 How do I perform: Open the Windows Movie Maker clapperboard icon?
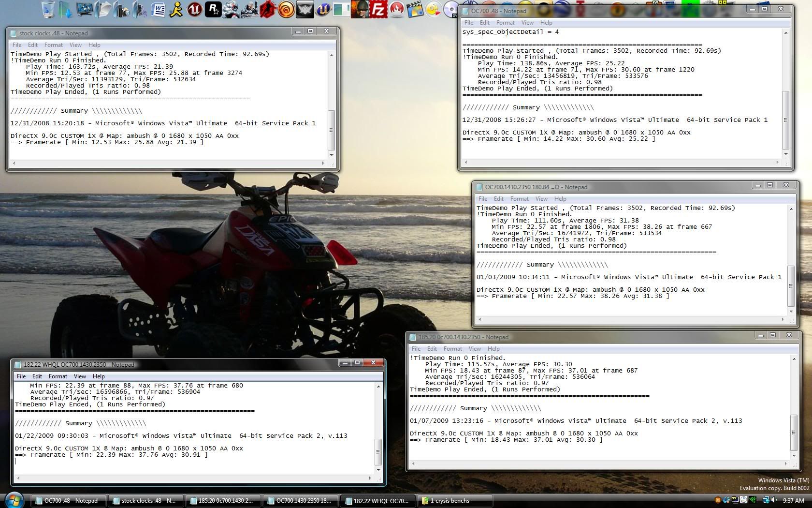click(x=415, y=10)
